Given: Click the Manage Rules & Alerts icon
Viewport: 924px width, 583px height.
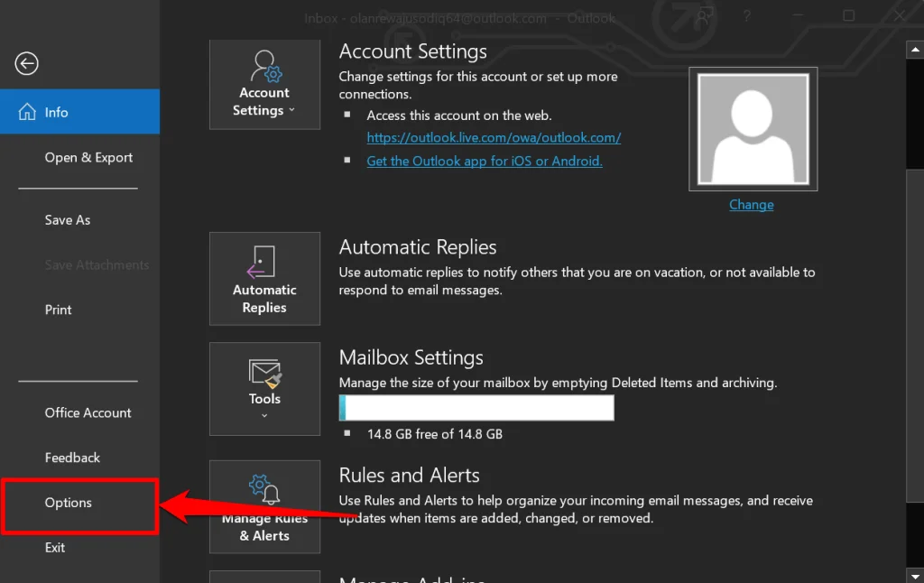Looking at the screenshot, I should tap(264, 489).
